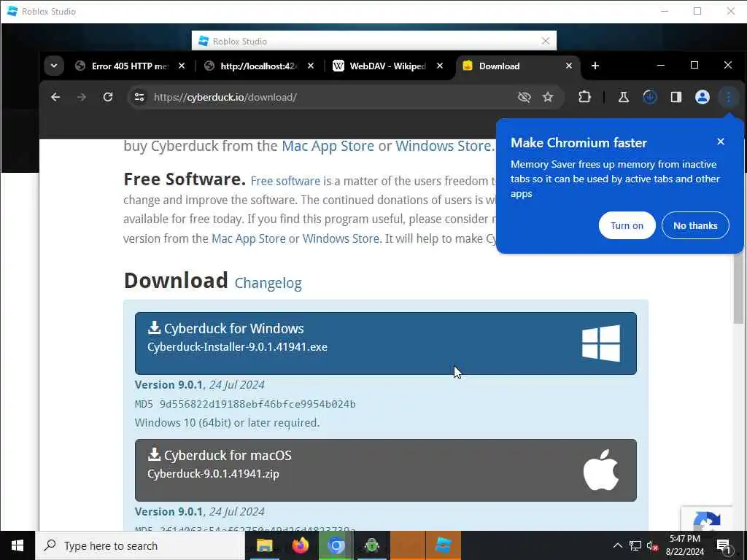
Task: Go forward to the next page
Action: (82, 97)
